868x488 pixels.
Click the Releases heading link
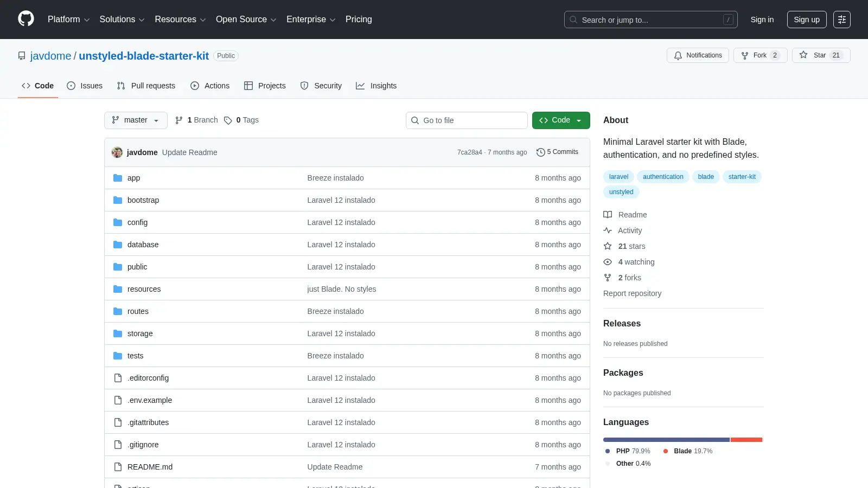[x=622, y=324]
